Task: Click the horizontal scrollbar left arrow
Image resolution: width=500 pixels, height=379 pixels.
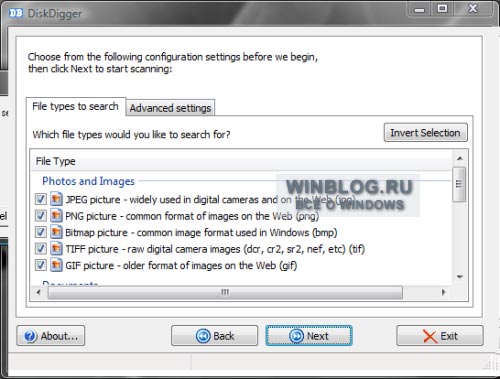Action: pos(38,293)
